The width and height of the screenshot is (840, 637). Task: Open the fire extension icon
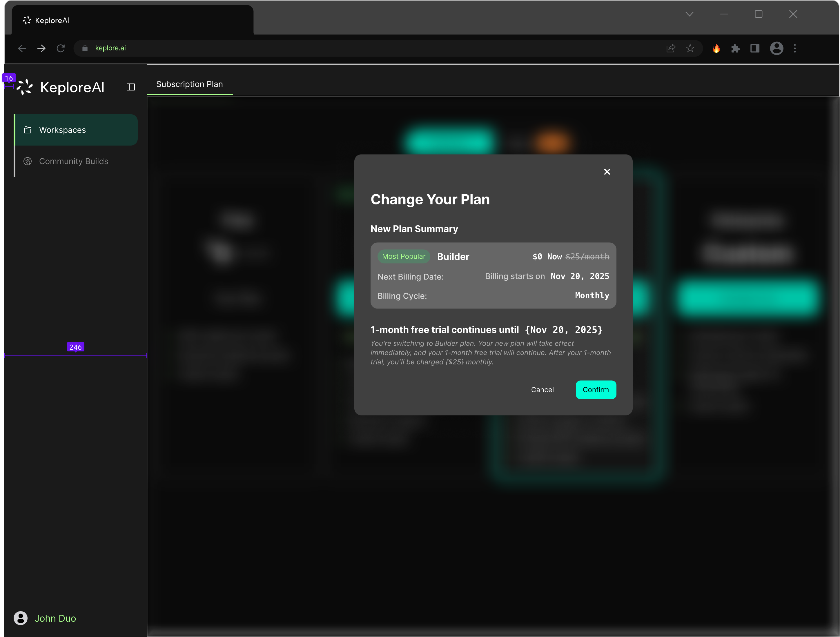(x=716, y=48)
